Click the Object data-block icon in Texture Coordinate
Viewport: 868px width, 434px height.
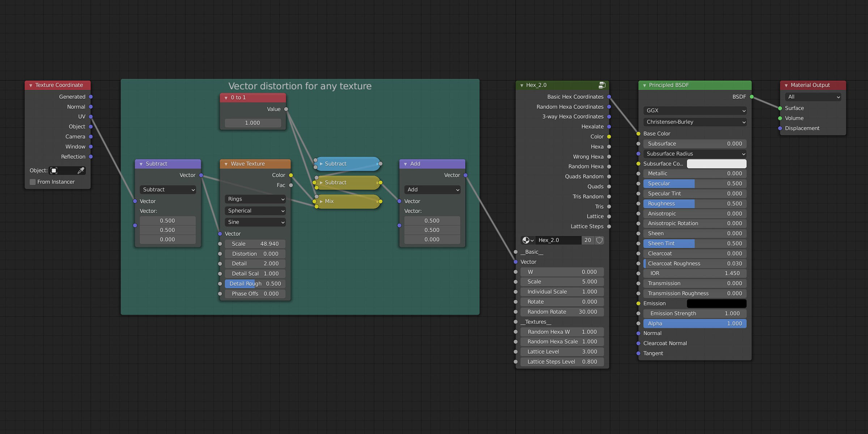[x=54, y=170]
